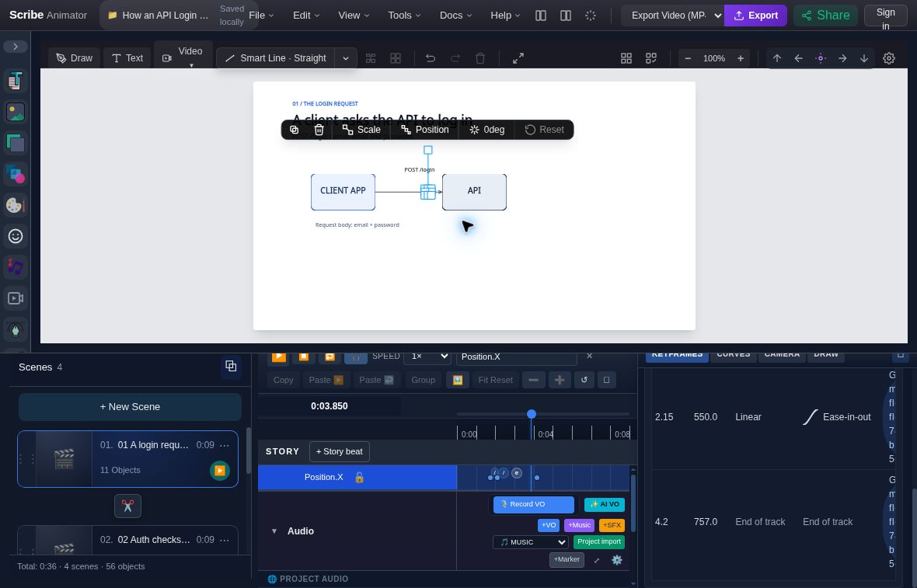Image resolution: width=917 pixels, height=588 pixels.
Task: Open the emoji sidebar icon
Action: 16,236
